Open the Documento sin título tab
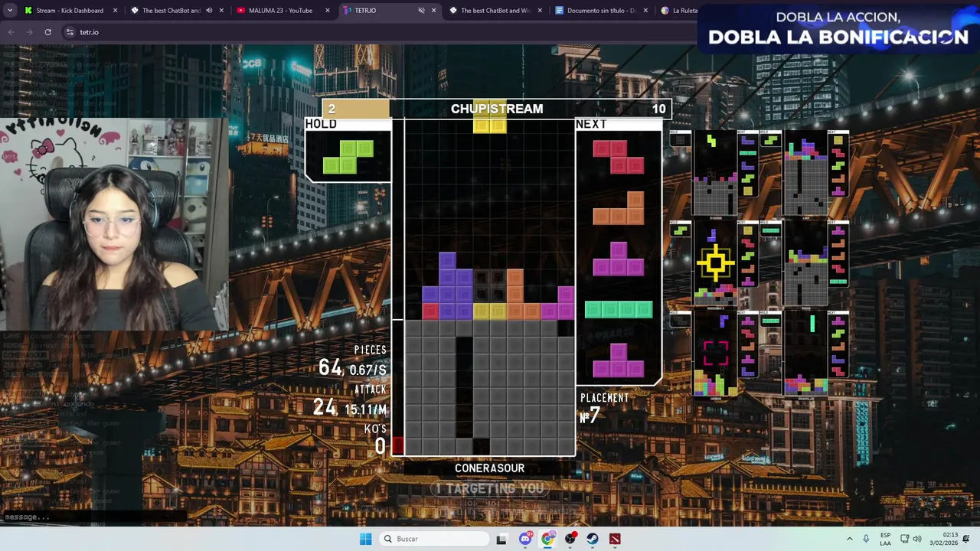The height and width of the screenshot is (551, 980). tap(601, 11)
